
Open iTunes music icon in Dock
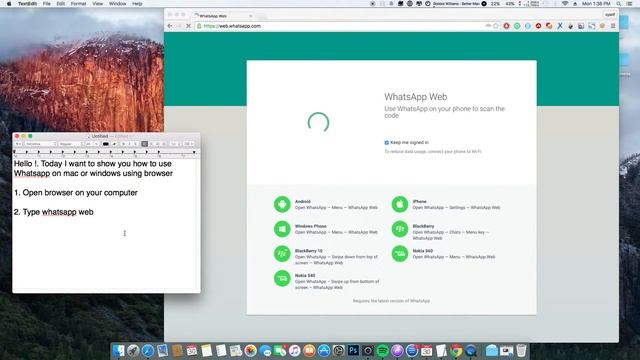coord(294,351)
